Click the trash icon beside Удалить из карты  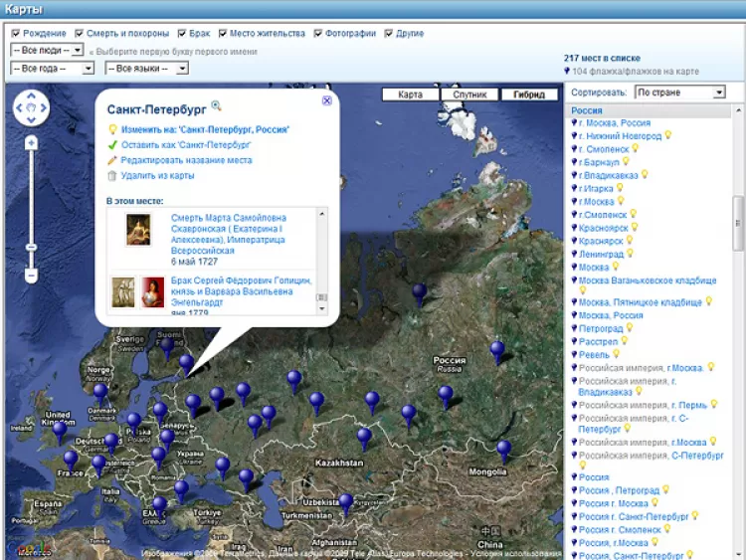(112, 176)
